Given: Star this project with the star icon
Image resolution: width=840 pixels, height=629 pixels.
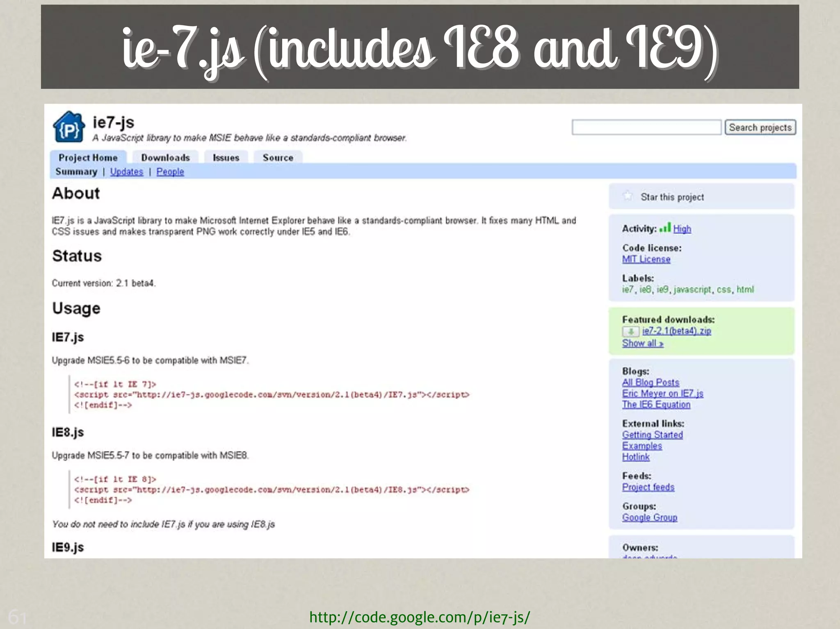Looking at the screenshot, I should pos(628,196).
